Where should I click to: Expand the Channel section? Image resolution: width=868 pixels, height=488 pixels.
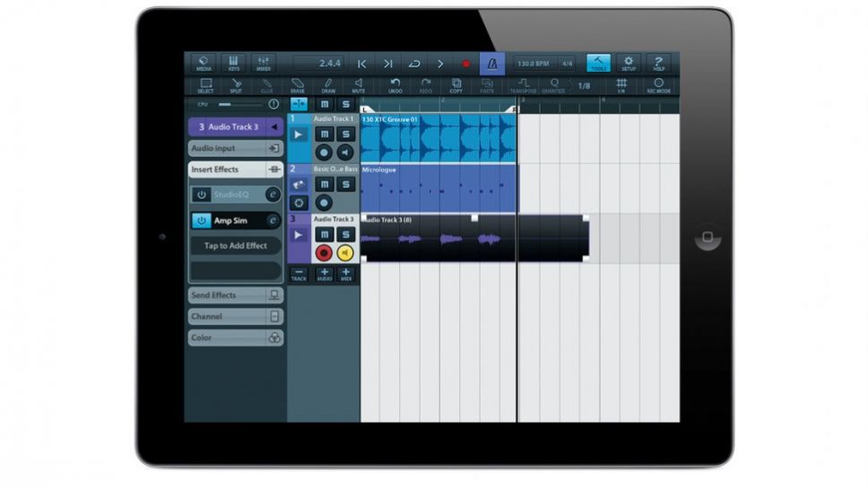point(236,317)
